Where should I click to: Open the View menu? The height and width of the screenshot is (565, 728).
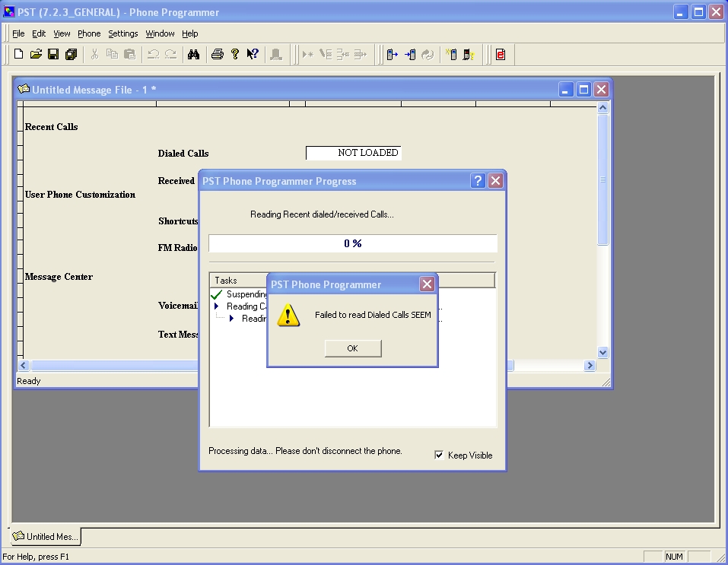coord(62,33)
